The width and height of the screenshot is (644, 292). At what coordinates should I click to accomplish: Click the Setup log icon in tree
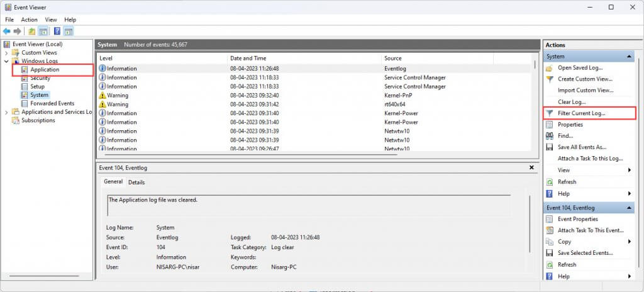25,87
